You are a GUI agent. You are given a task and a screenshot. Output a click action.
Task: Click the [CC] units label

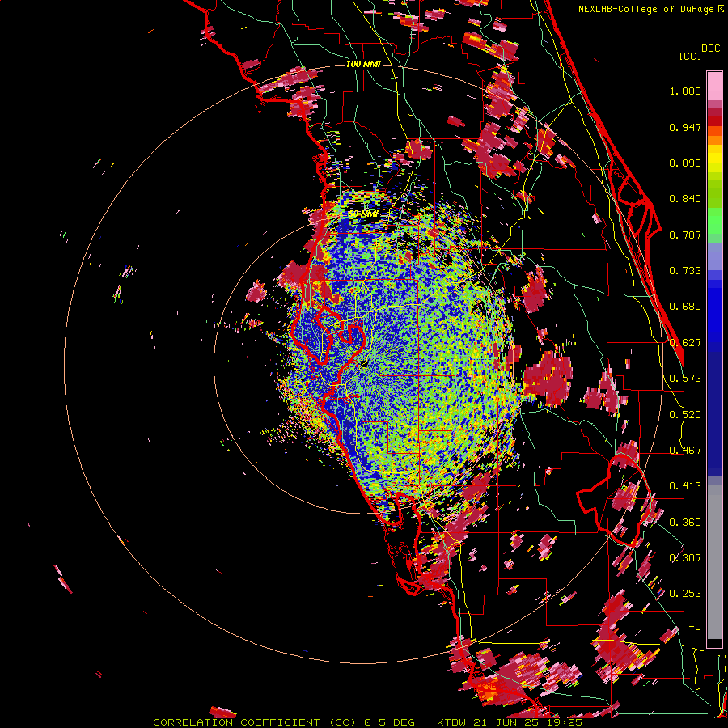(691, 56)
